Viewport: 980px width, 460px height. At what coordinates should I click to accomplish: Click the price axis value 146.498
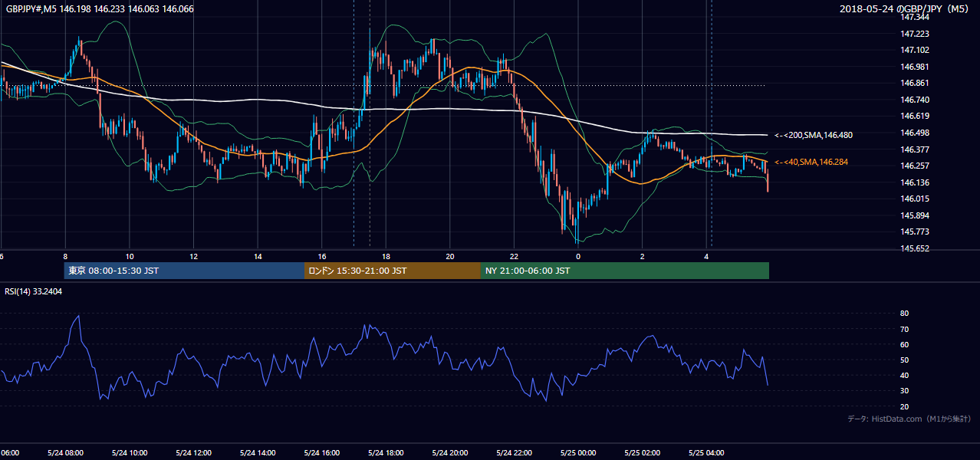(x=915, y=133)
